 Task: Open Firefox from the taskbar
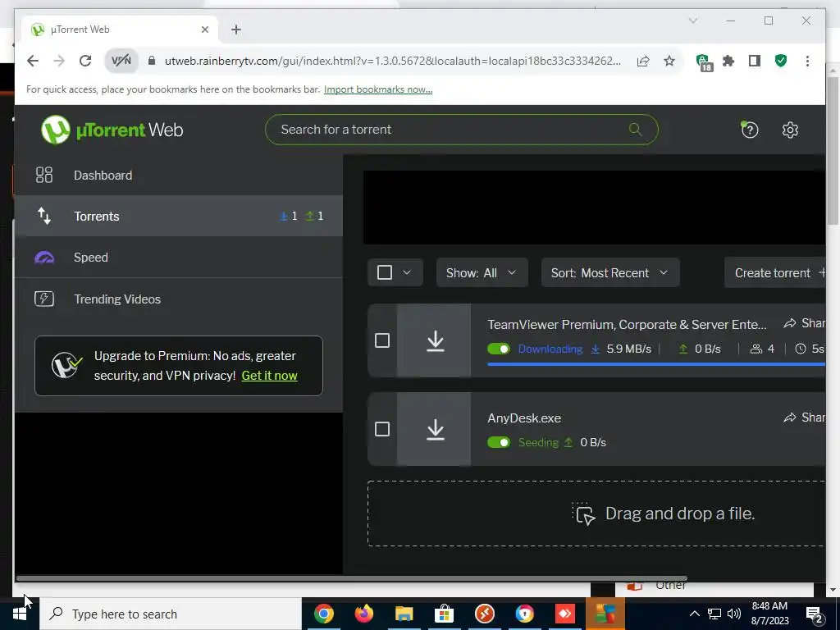click(x=363, y=614)
